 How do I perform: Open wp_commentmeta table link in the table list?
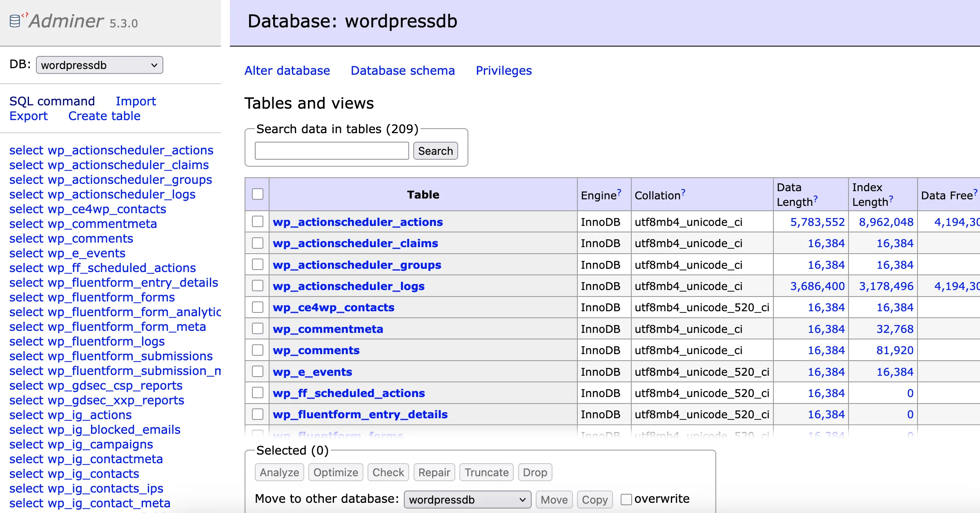328,329
